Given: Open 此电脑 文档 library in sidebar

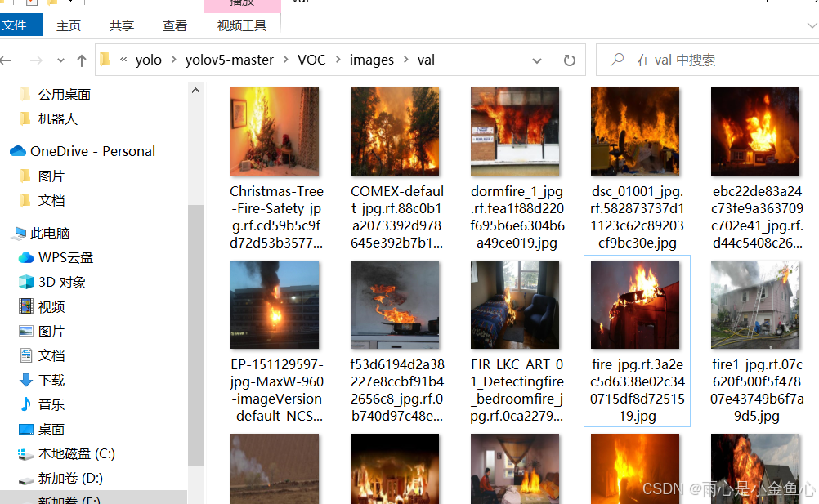Looking at the screenshot, I should tap(51, 356).
